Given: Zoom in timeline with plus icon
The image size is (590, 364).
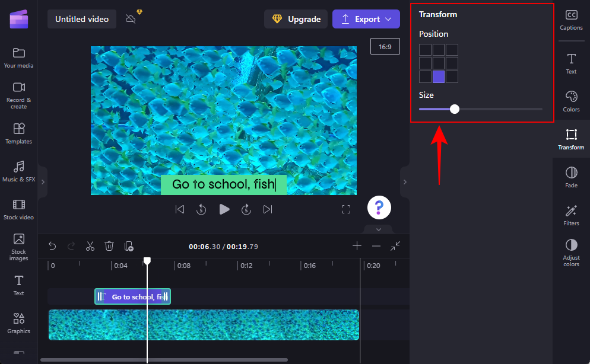Looking at the screenshot, I should tap(357, 246).
